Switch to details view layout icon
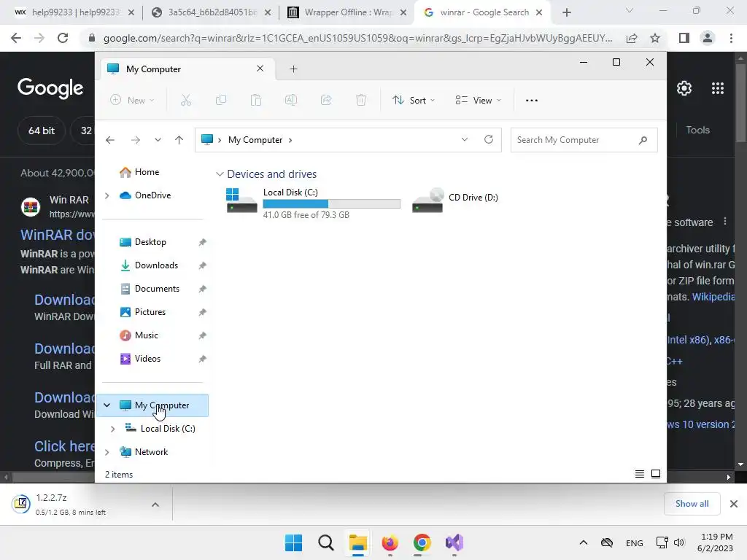 click(640, 474)
